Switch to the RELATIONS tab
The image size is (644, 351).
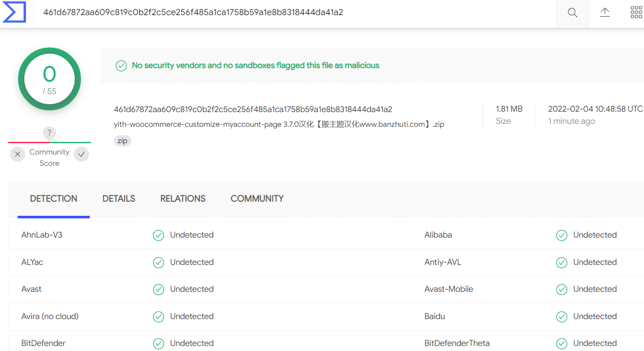[x=183, y=199]
